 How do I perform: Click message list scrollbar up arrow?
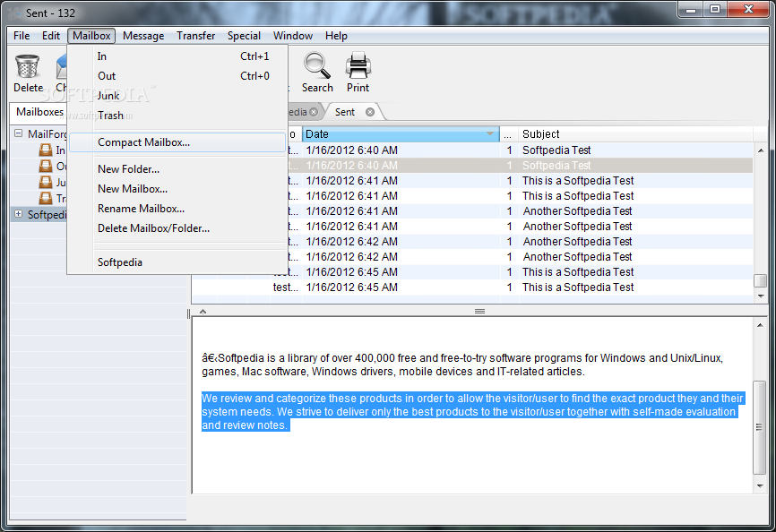click(x=761, y=150)
